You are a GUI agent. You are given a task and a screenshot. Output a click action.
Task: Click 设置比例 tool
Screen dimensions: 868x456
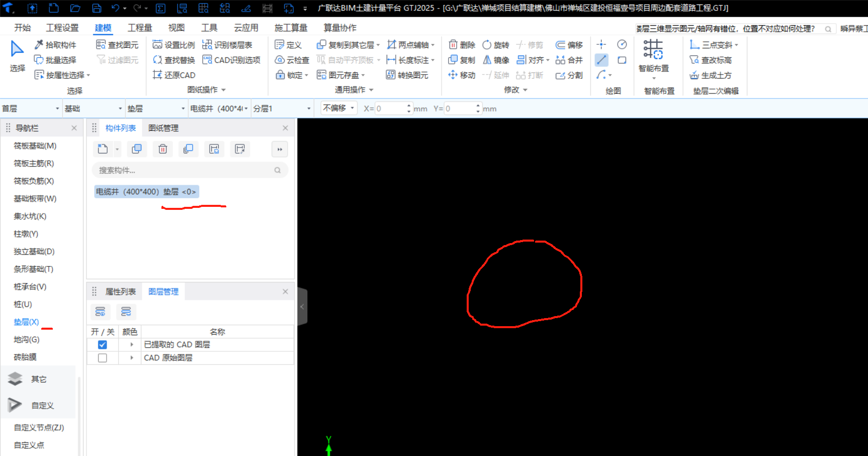[173, 45]
